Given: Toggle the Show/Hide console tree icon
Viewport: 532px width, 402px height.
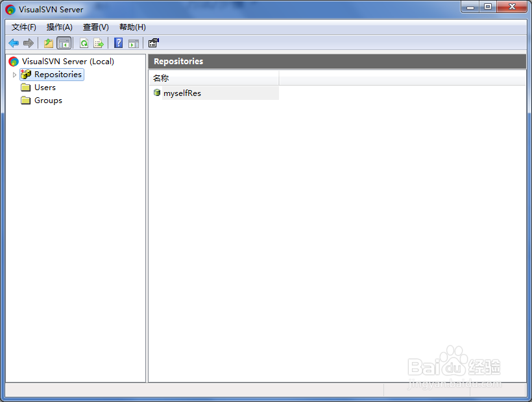Looking at the screenshot, I should coord(64,43).
